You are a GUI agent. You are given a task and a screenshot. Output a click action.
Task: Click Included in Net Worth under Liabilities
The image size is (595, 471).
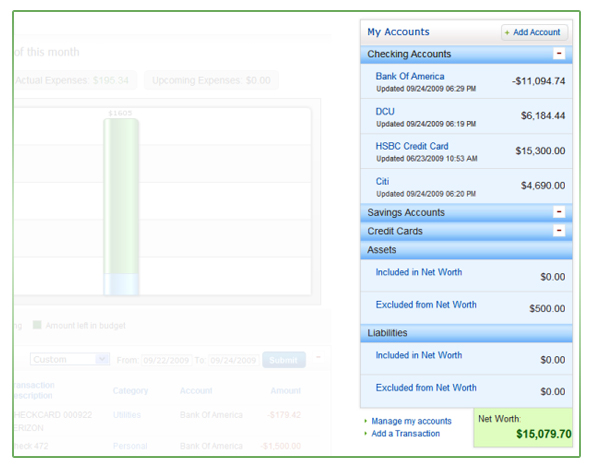[x=419, y=355]
